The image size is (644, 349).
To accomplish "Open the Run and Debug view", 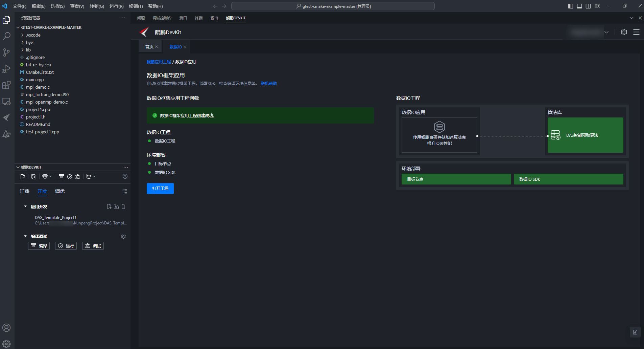I will point(6,69).
